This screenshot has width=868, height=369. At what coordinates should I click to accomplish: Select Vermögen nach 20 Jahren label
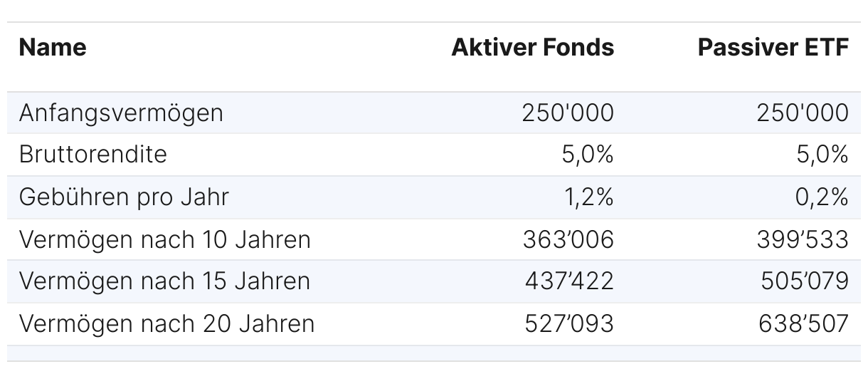(x=166, y=324)
